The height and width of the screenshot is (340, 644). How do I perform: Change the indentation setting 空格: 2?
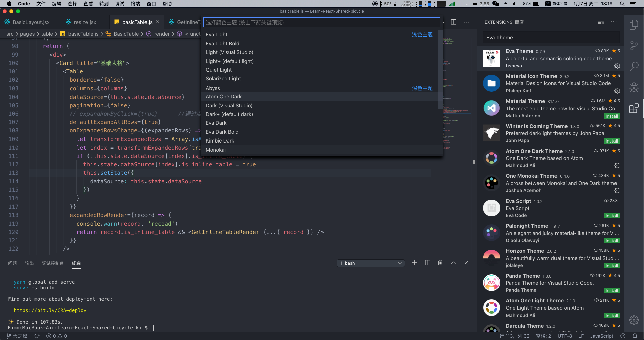(x=543, y=336)
